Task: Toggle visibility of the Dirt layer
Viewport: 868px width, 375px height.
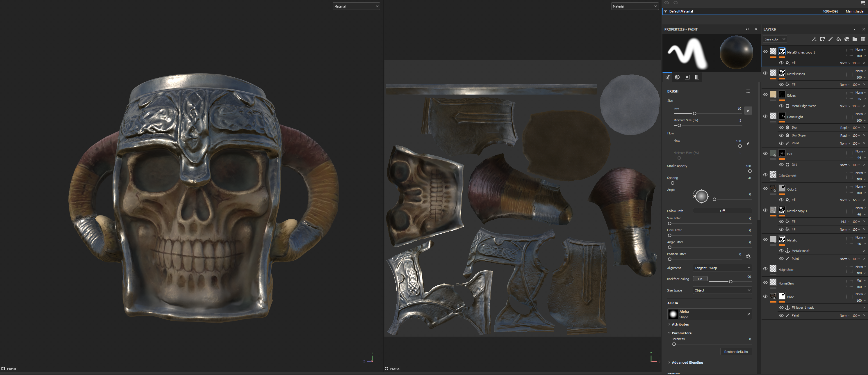Action: pos(765,153)
